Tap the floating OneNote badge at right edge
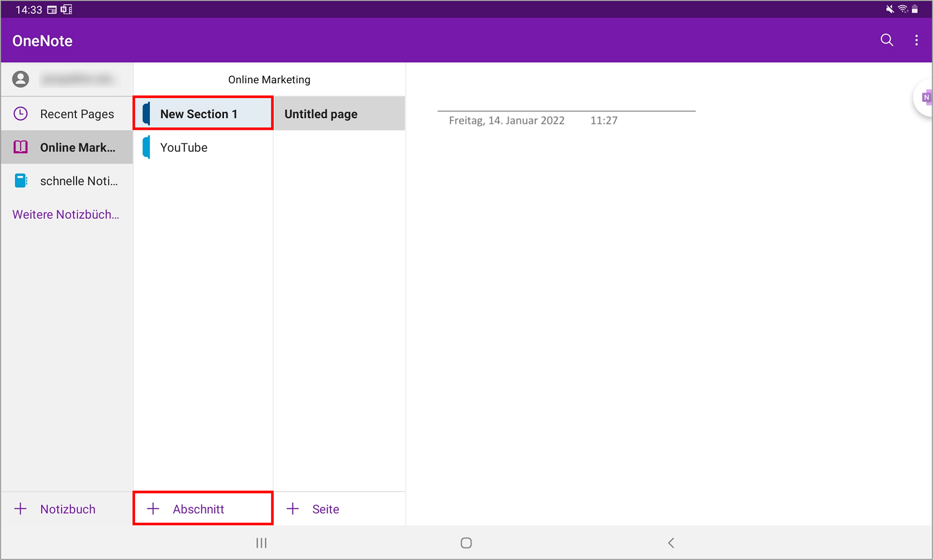The width and height of the screenshot is (933, 560). pyautogui.click(x=924, y=98)
